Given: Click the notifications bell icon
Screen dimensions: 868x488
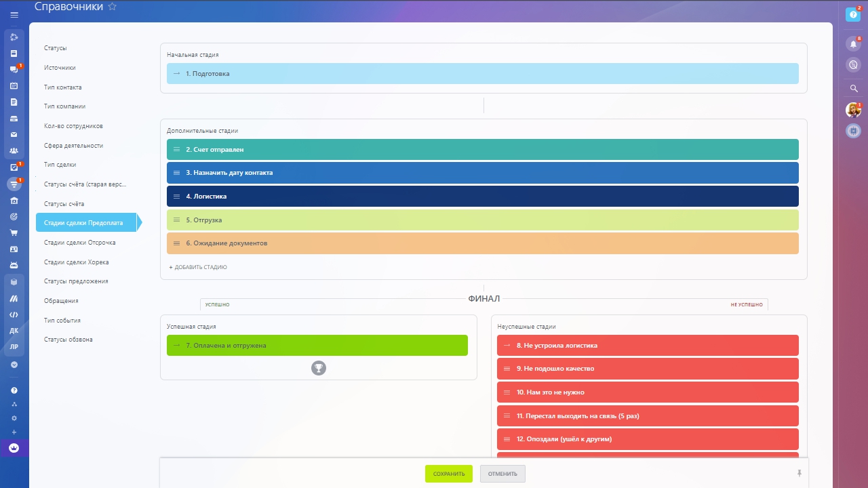Looking at the screenshot, I should click(853, 44).
